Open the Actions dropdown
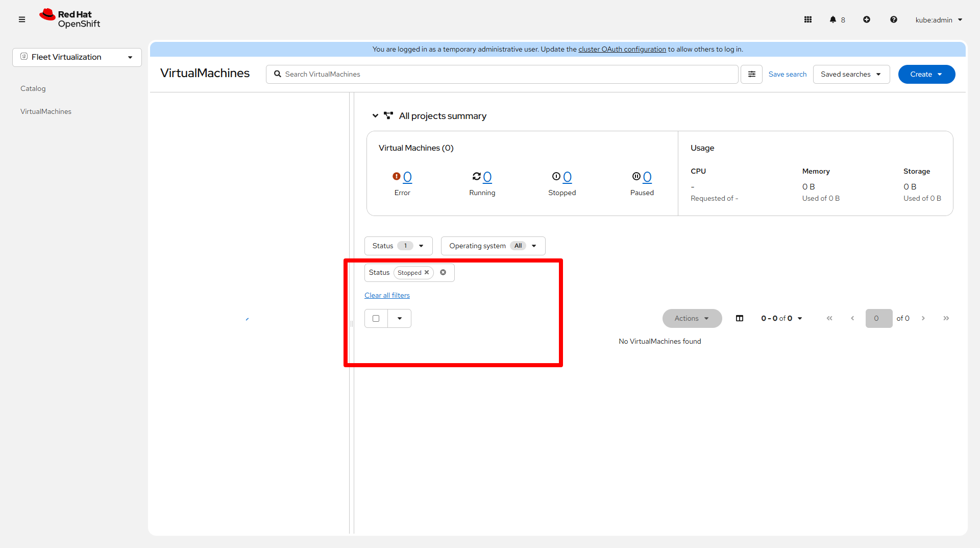Viewport: 980px width, 548px height. point(692,318)
